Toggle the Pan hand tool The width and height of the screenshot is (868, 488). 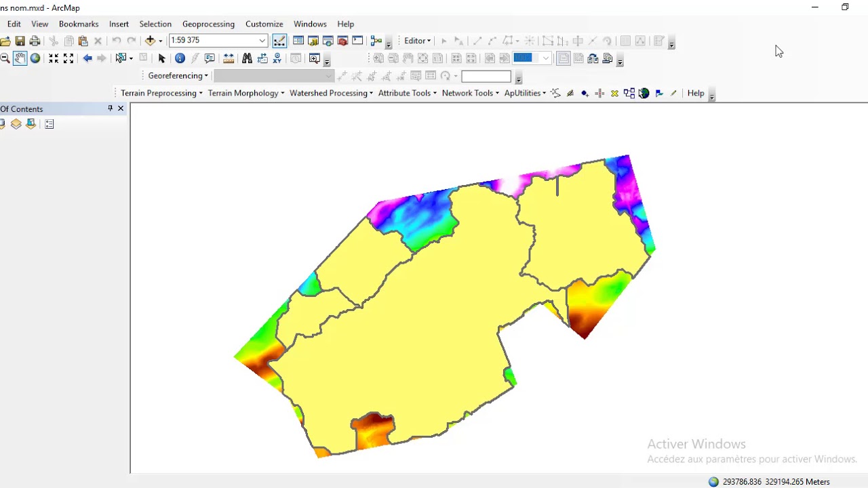pos(20,58)
